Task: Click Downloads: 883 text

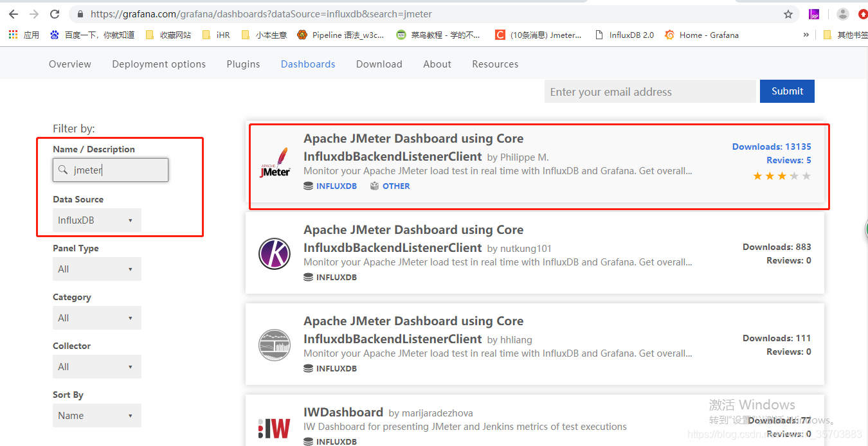Action: [777, 247]
